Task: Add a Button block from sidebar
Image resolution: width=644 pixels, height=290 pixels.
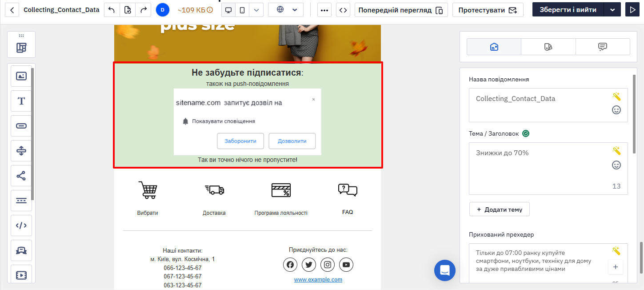Action: [21, 126]
